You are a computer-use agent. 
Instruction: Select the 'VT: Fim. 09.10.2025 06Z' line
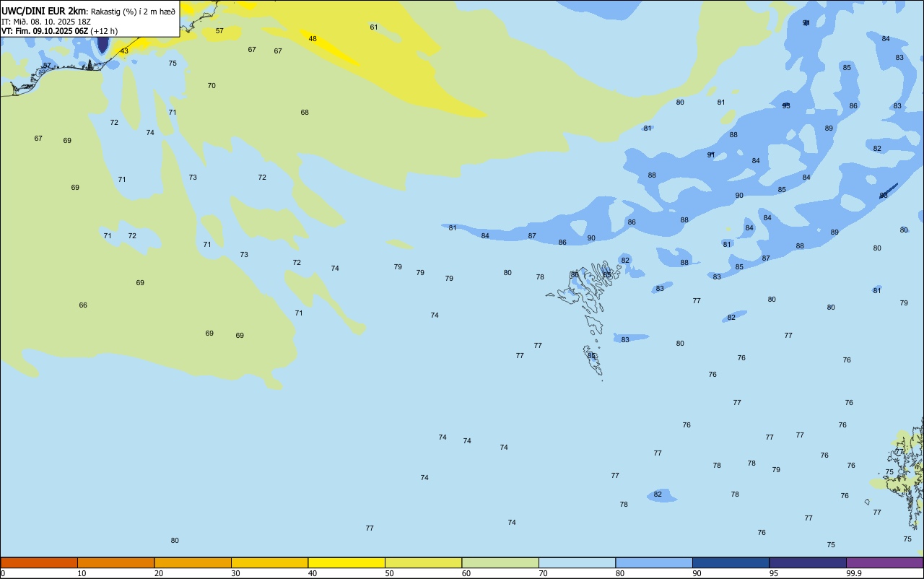[x=45, y=31]
